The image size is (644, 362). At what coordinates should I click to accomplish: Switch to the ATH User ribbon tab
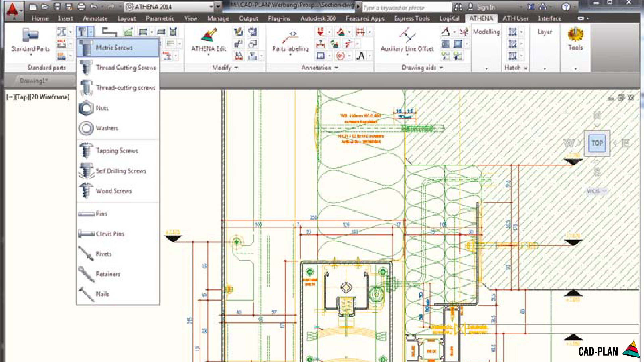[515, 18]
